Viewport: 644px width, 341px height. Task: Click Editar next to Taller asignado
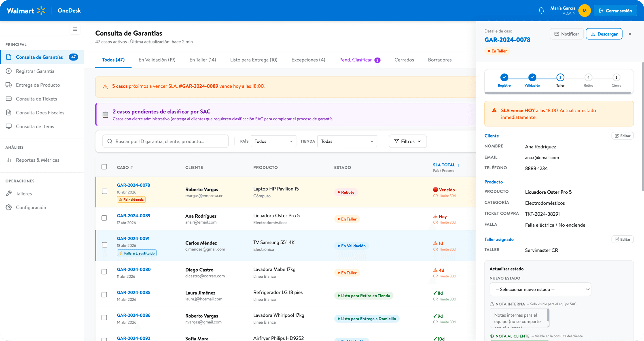coord(622,239)
